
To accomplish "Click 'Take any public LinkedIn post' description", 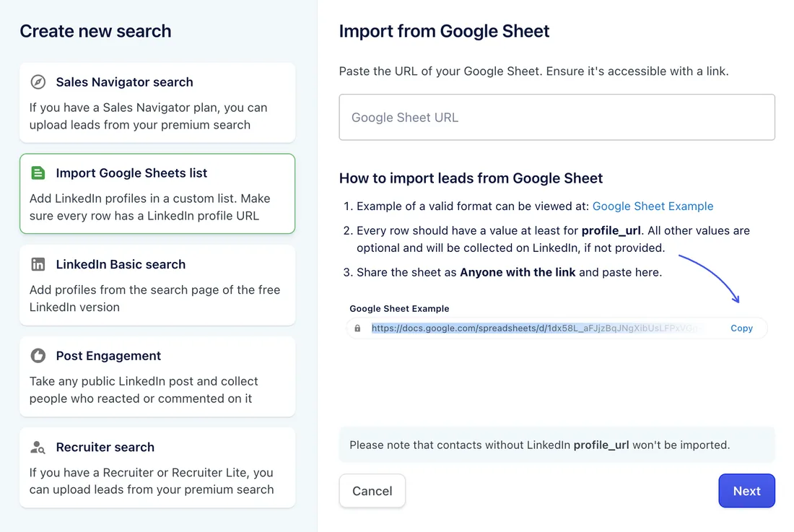I will [144, 390].
